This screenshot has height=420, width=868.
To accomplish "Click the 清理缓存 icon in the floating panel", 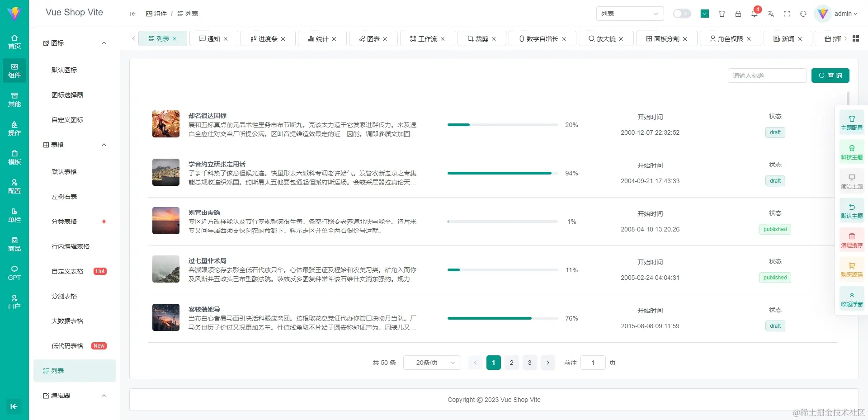I will (852, 240).
